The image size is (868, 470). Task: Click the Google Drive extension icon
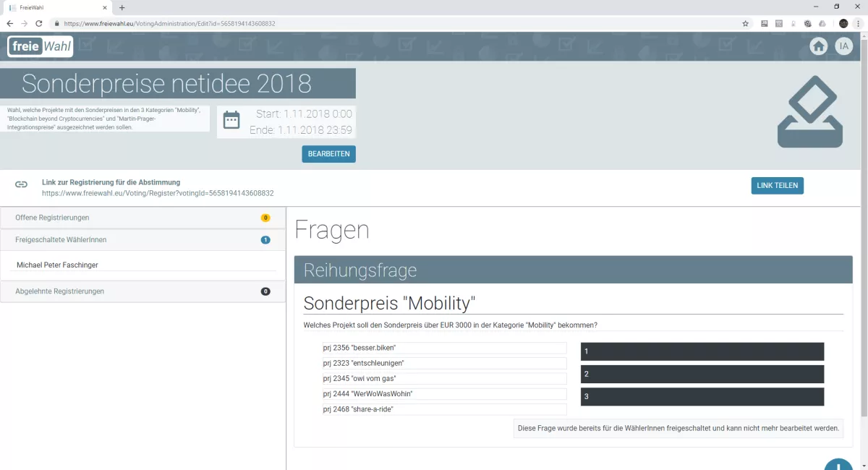pos(822,23)
